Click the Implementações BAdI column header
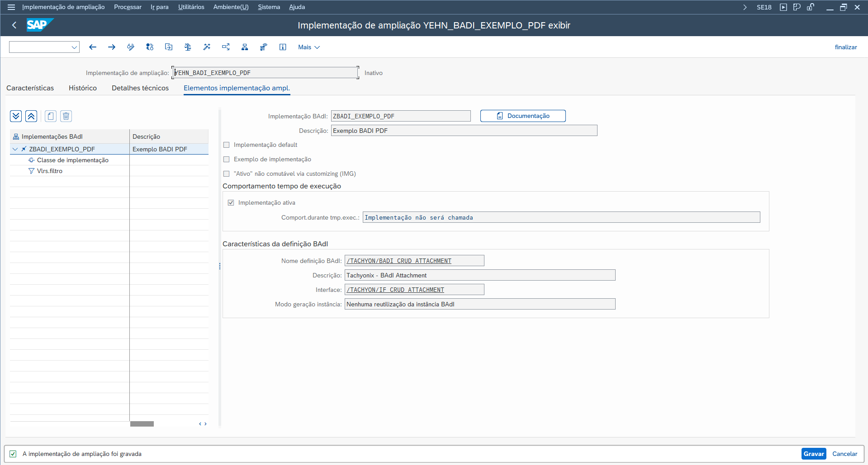The height and width of the screenshot is (465, 868). pos(70,136)
